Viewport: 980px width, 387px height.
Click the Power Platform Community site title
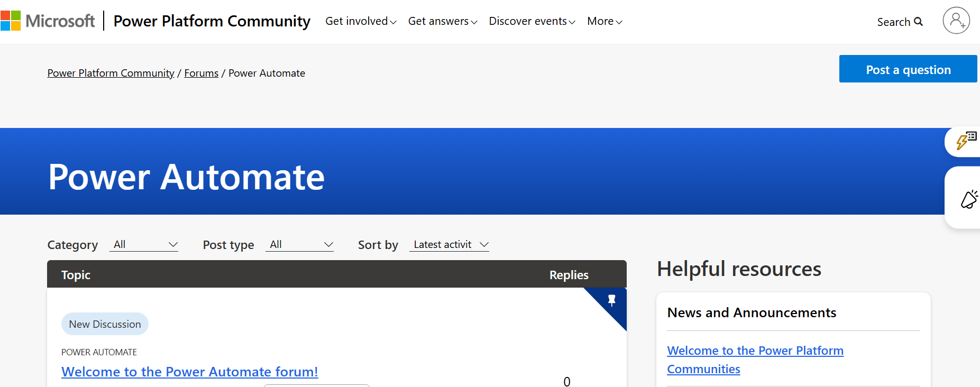pos(212,21)
